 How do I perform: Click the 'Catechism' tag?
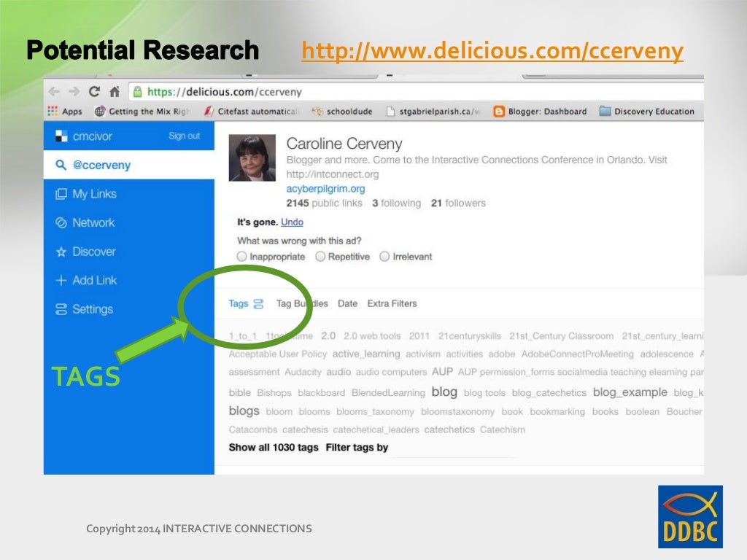coord(503,429)
